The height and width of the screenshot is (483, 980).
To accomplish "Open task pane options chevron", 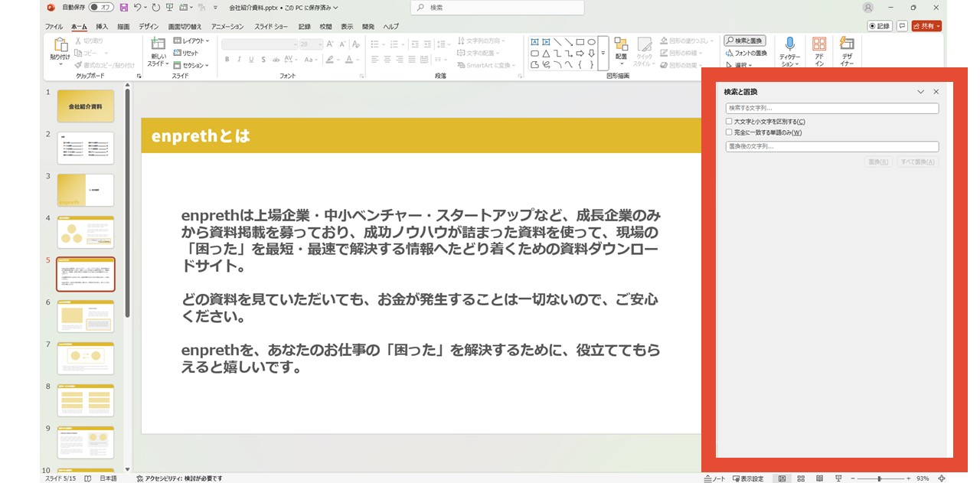I will pos(921,92).
